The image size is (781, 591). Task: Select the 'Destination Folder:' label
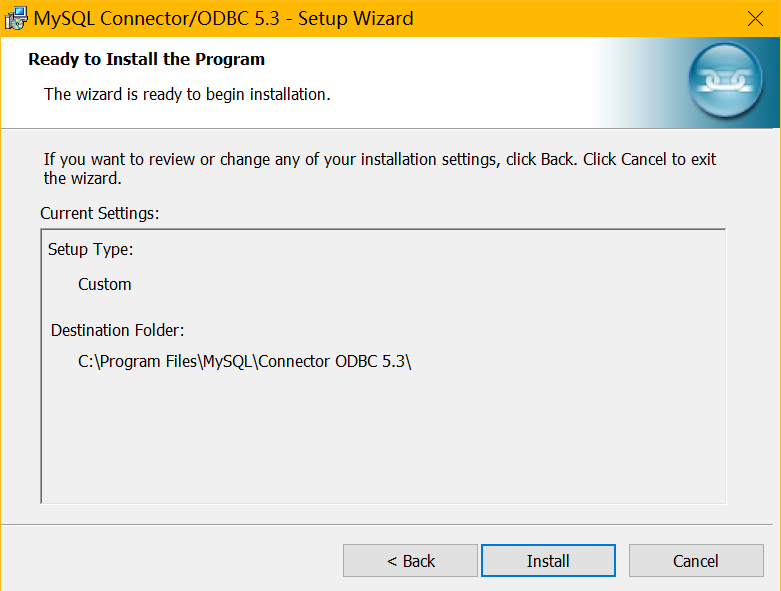(118, 330)
